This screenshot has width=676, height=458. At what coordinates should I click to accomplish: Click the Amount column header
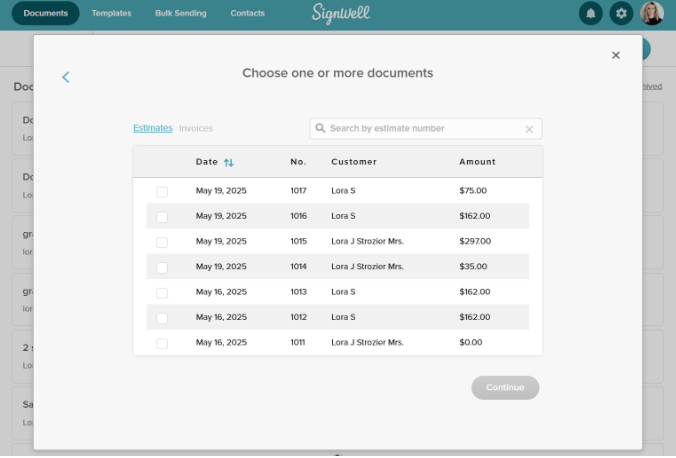[477, 162]
